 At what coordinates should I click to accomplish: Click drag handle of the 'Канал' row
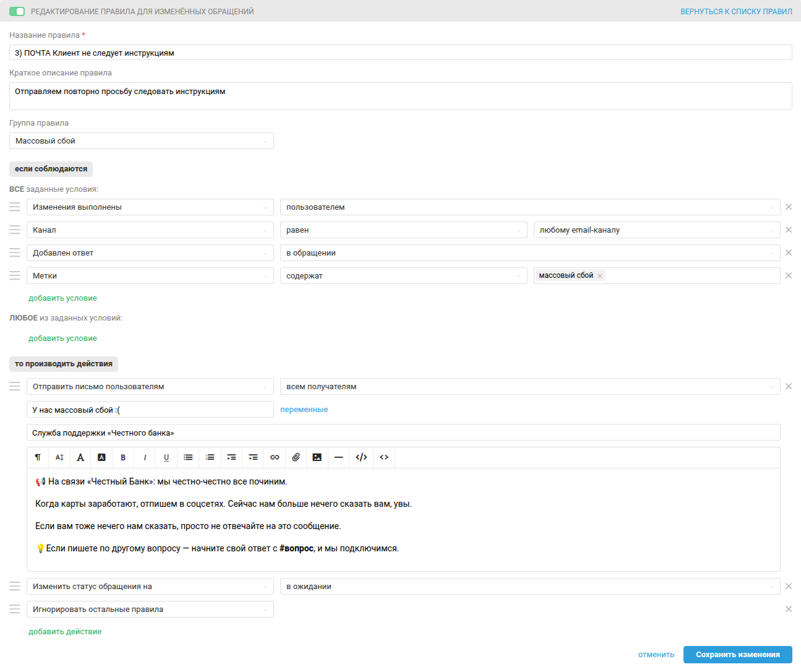(15, 230)
